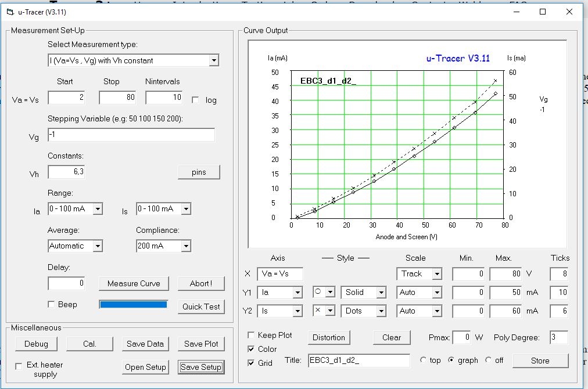Viewport: 588px width, 389px height.
Task: Minimize the u-Tracer window
Action: pyautogui.click(x=517, y=12)
